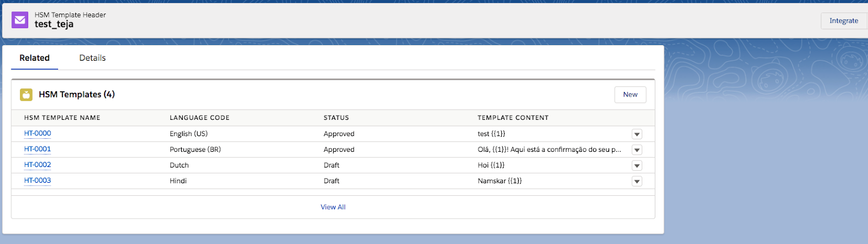Select the HT-0002 template link
The image size is (868, 244).
pos(37,165)
